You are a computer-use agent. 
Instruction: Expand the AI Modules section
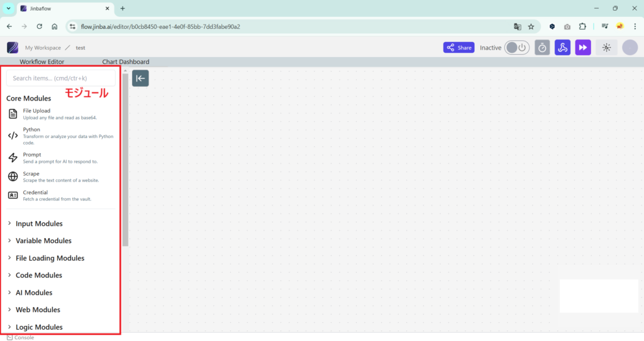pos(34,293)
